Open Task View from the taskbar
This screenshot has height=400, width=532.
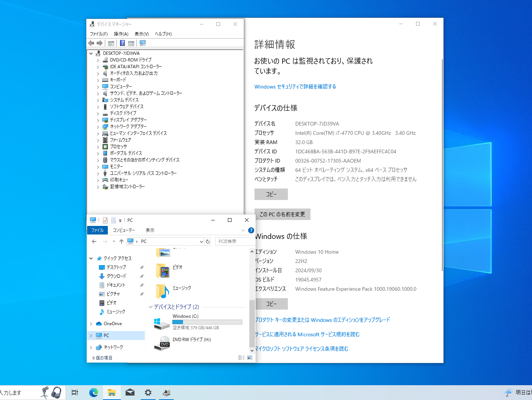click(75, 393)
